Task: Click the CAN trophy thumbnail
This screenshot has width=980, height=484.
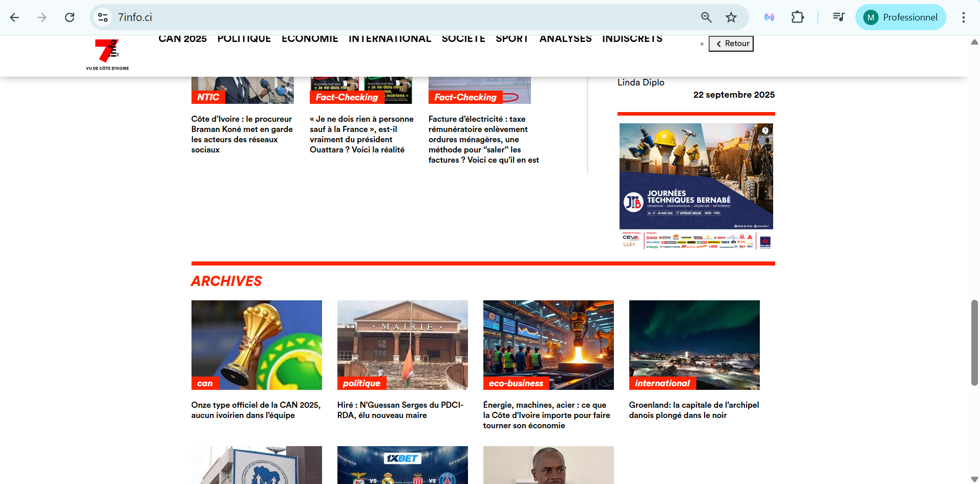Action: pos(257,345)
